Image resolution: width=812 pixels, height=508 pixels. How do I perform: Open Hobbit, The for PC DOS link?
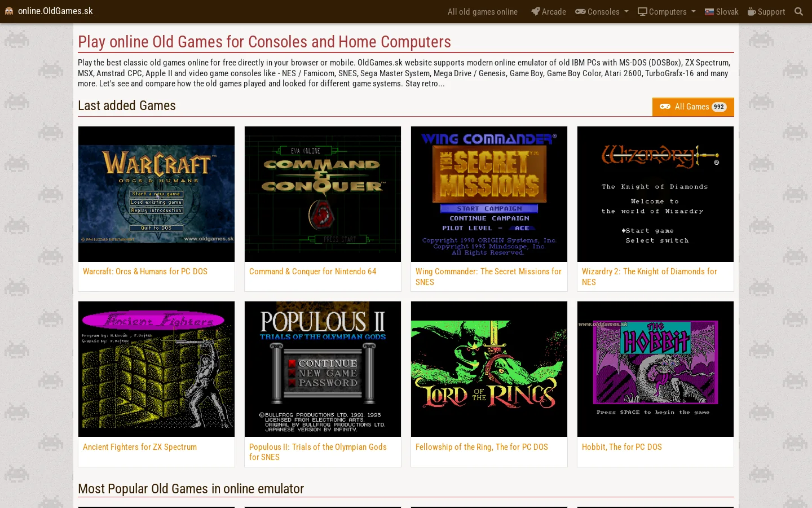click(x=622, y=447)
